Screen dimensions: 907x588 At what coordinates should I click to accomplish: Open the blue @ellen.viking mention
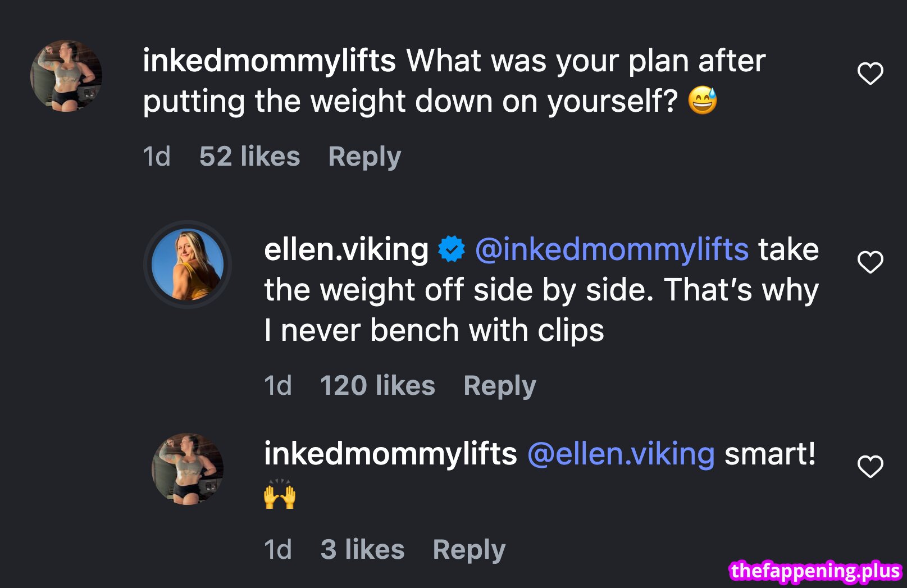(x=621, y=454)
